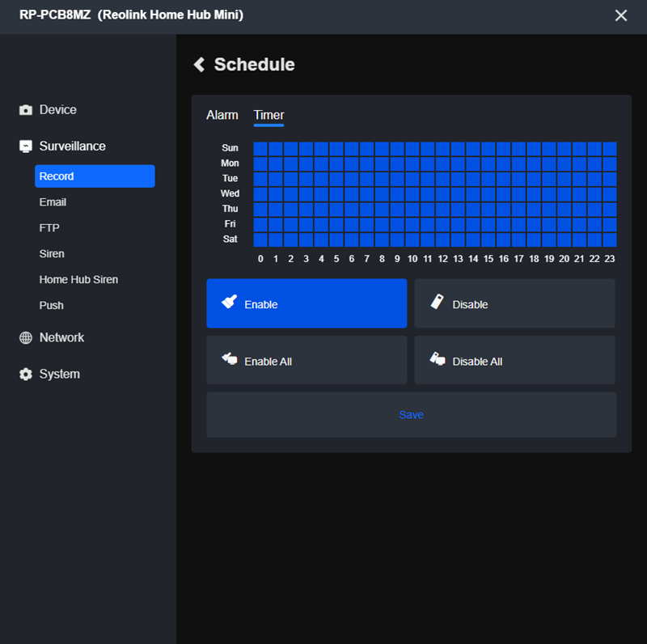Screen dimensions: 647x644
Task: Click the Wed row label
Action: pyautogui.click(x=230, y=193)
